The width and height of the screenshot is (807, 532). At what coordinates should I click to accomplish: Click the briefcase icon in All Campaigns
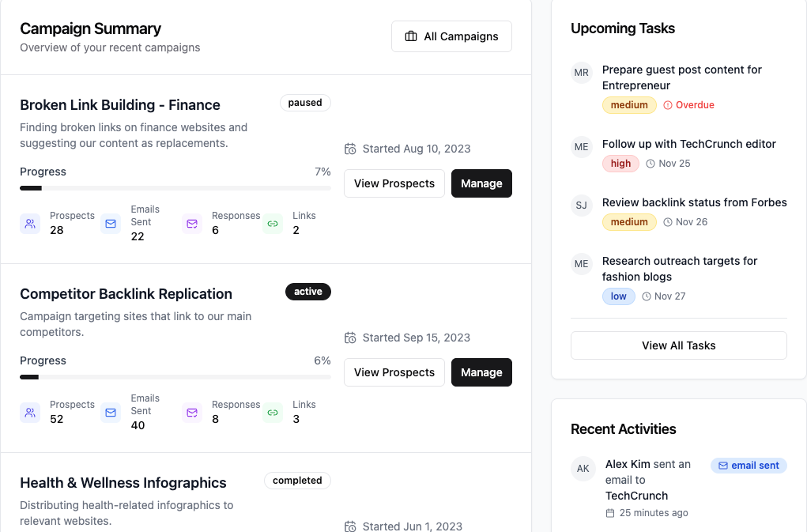tap(411, 36)
